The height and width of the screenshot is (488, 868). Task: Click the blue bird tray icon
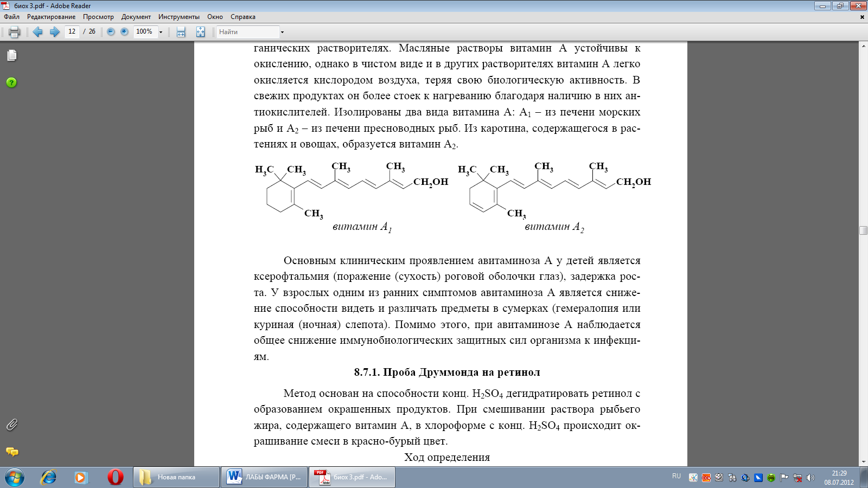[x=758, y=478]
